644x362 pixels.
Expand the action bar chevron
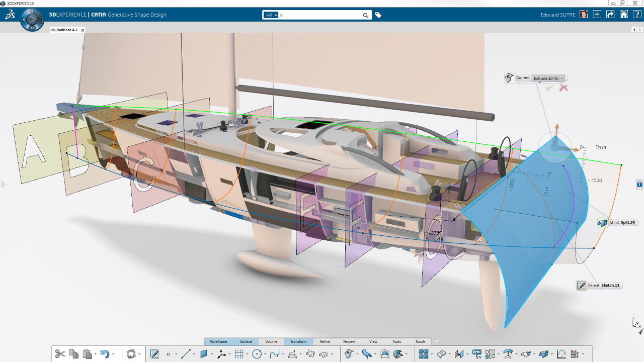tap(437, 341)
